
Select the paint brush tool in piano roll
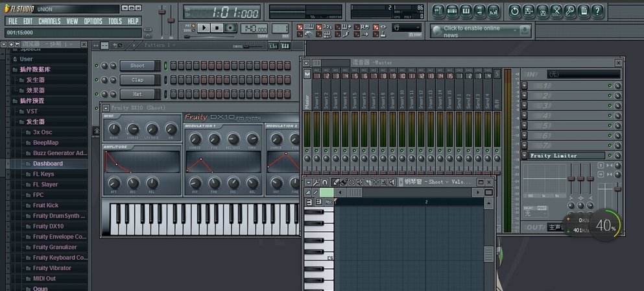point(344,182)
